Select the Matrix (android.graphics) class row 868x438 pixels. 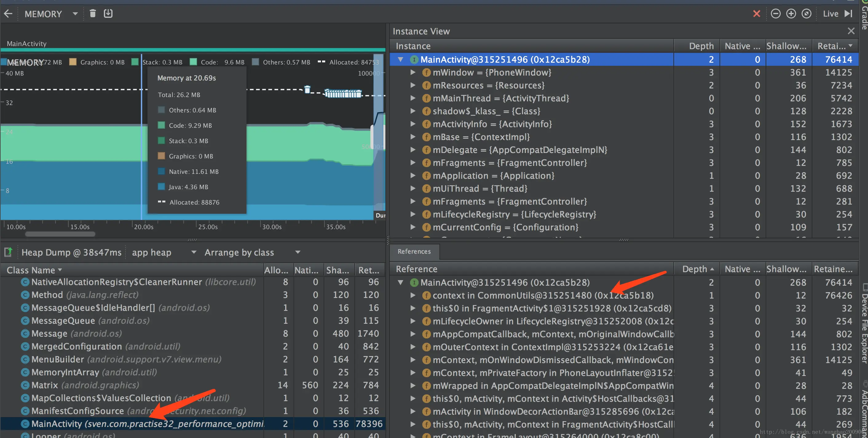click(x=193, y=385)
